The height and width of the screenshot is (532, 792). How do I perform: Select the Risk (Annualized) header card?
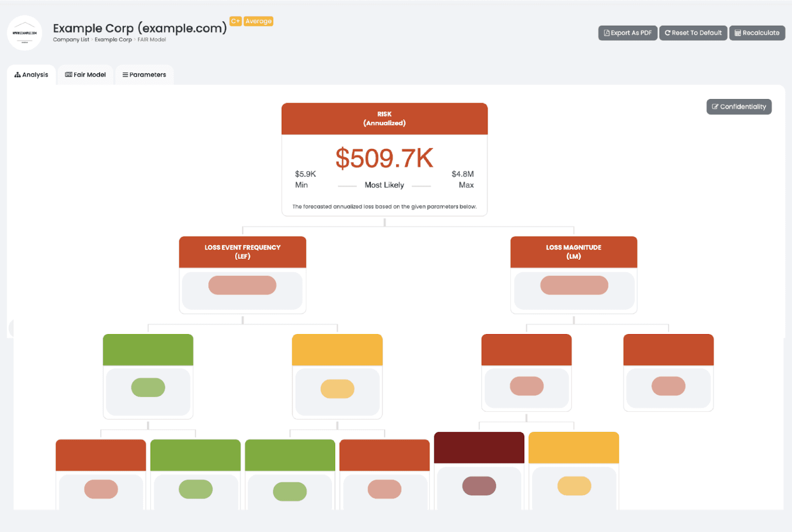(384, 119)
